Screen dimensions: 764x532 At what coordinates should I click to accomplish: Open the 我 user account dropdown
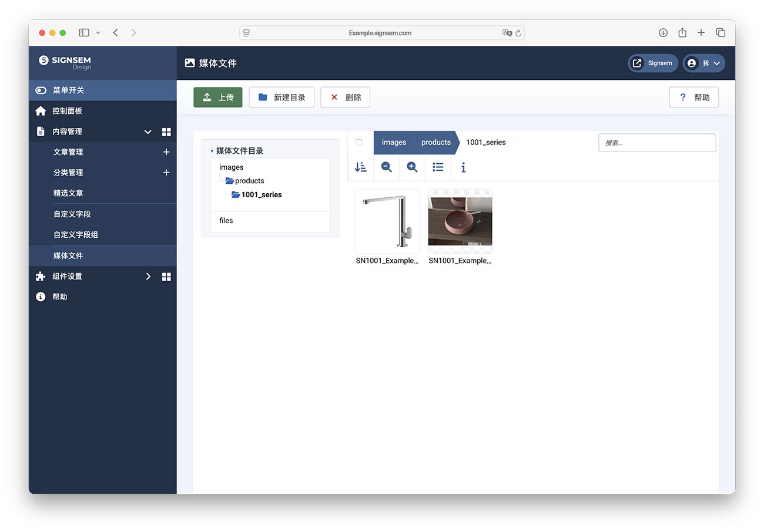click(x=703, y=63)
